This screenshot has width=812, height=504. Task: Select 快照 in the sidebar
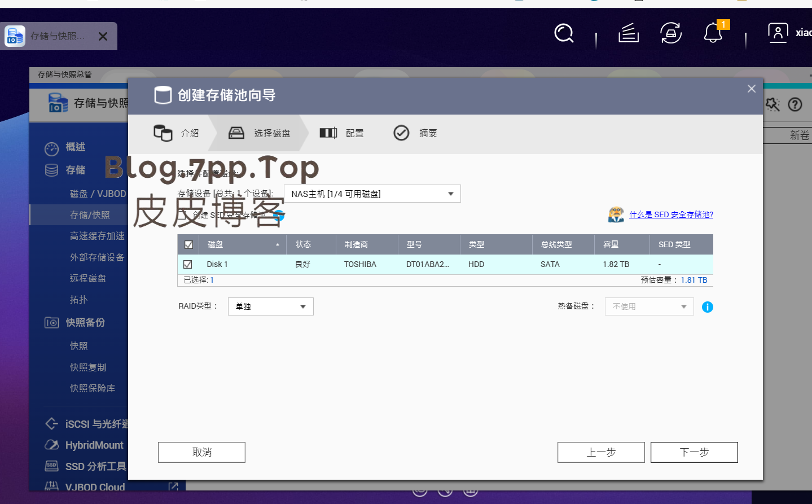(x=78, y=346)
